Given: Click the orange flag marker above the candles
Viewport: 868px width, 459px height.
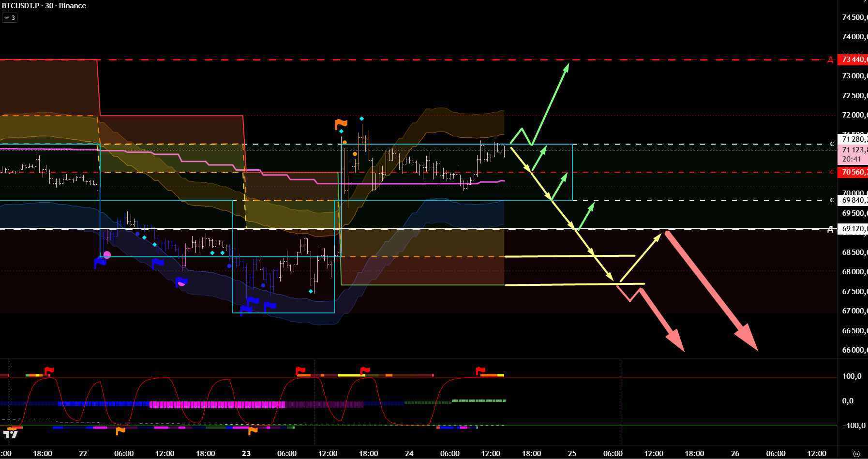Looking at the screenshot, I should (341, 124).
